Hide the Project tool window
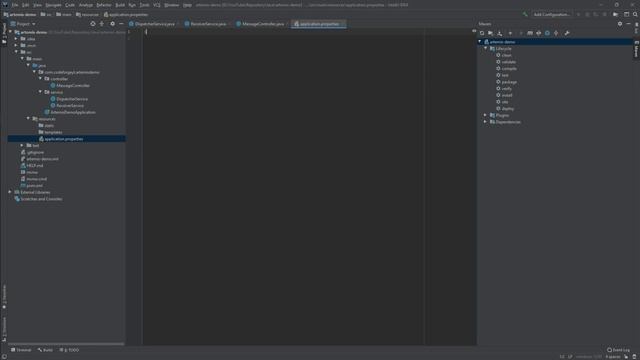 coord(121,24)
